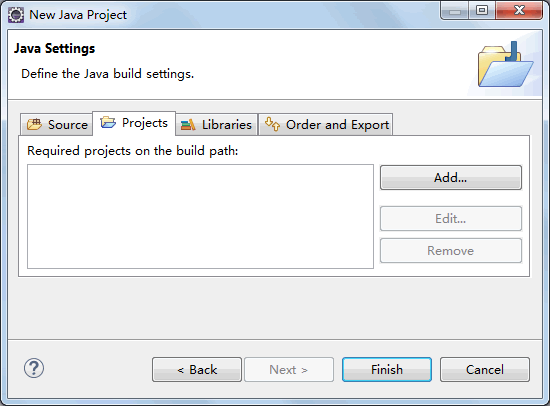Complete the wizard with Finish
Screen dimensions: 550x406
click(387, 370)
